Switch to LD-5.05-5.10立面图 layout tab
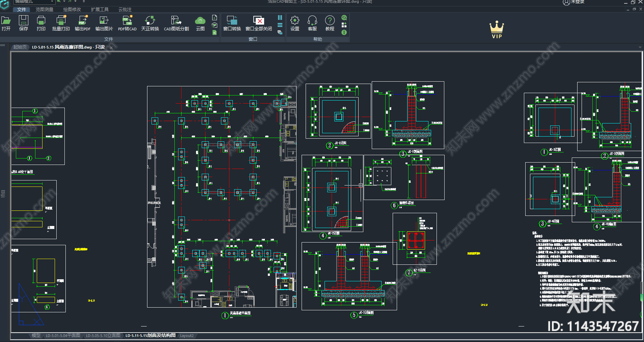Viewport: 644px width, 342px height. (x=103, y=336)
